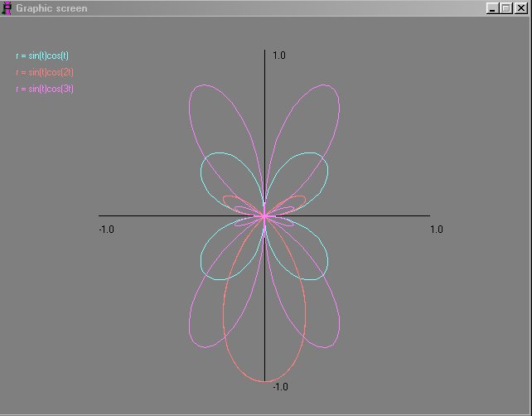This screenshot has width=532, height=416.
Task: Select the r = sin(t)cos(t) legend label
Action: (42, 56)
